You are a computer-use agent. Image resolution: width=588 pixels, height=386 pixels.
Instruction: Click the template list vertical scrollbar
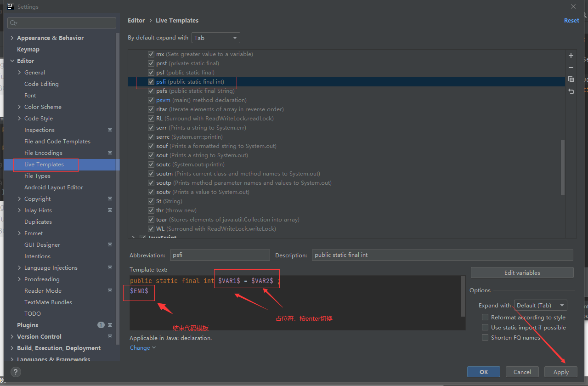[x=563, y=168]
